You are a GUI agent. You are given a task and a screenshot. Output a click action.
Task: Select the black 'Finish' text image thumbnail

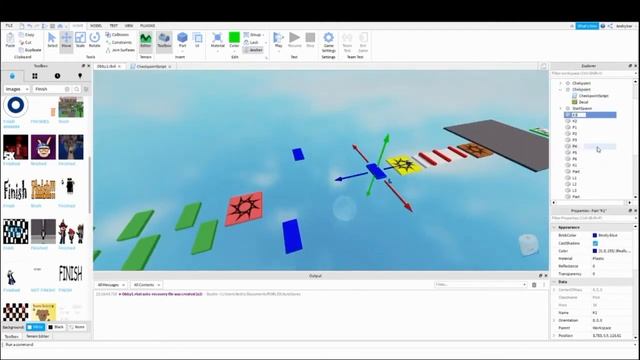tap(16, 190)
